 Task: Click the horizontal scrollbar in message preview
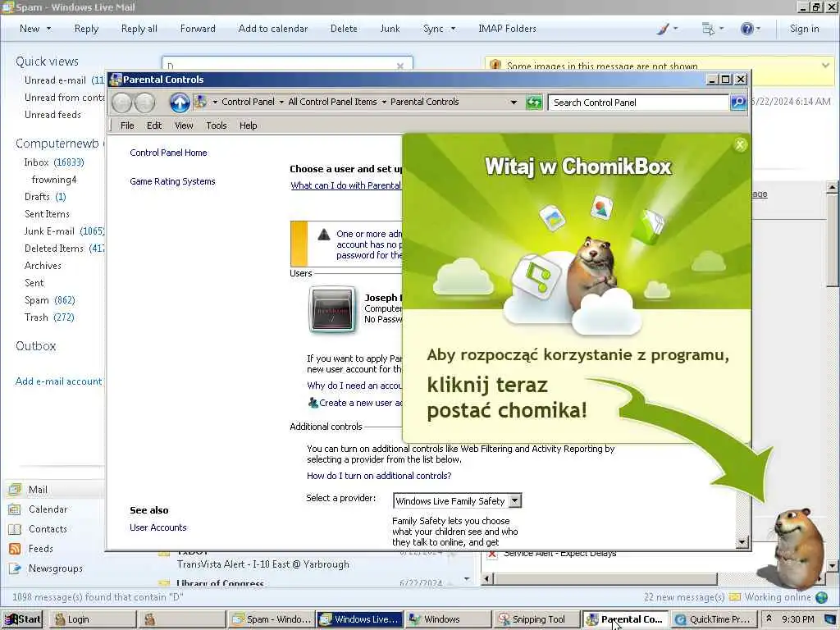pyautogui.click(x=605, y=578)
